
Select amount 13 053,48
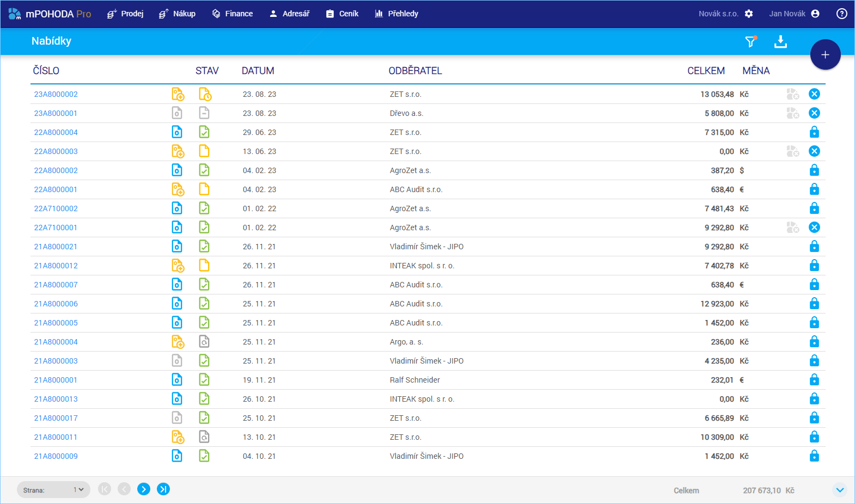pyautogui.click(x=717, y=94)
